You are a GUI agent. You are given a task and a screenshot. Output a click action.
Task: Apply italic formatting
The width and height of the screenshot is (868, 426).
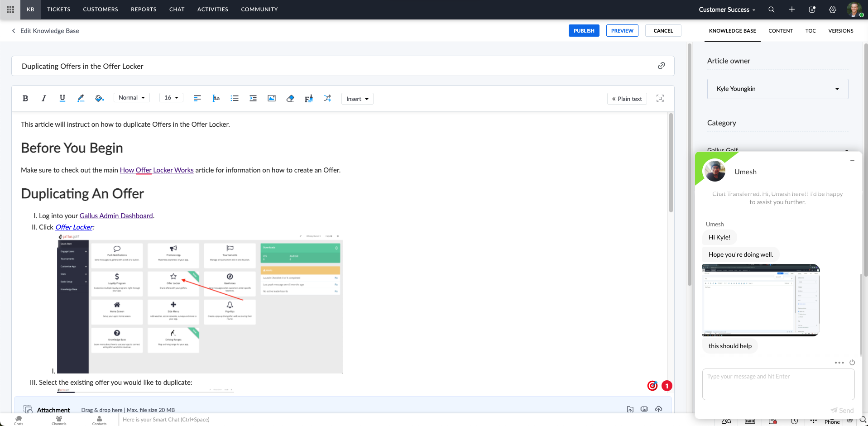44,98
